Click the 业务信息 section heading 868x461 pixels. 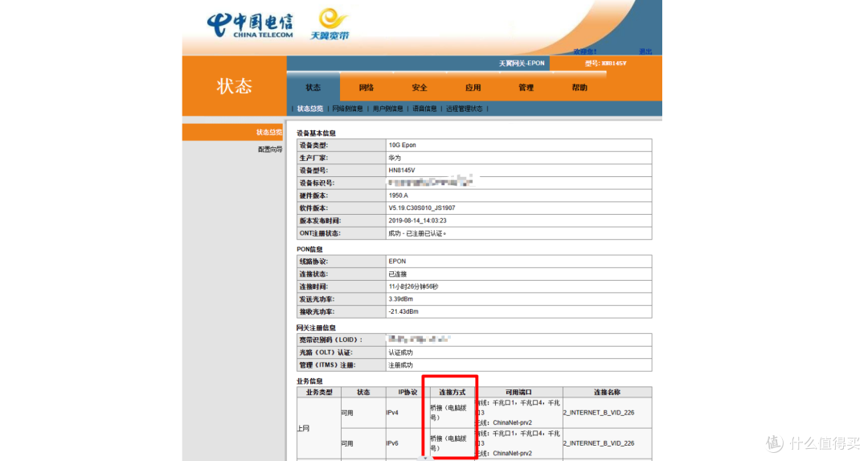tap(309, 381)
